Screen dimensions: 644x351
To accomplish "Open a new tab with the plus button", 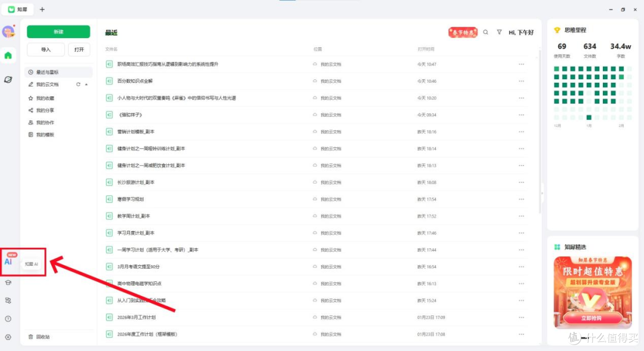I will click(x=42, y=9).
